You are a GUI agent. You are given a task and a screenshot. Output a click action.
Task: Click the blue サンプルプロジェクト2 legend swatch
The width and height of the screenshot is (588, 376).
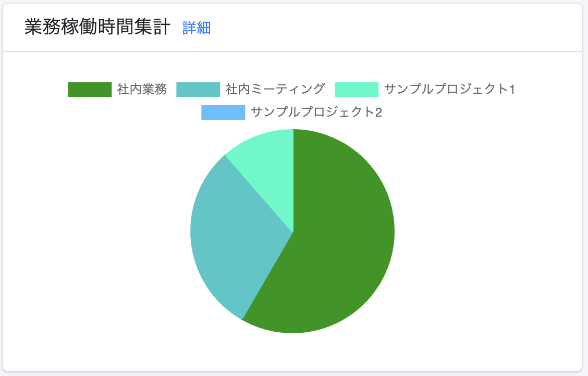223,112
